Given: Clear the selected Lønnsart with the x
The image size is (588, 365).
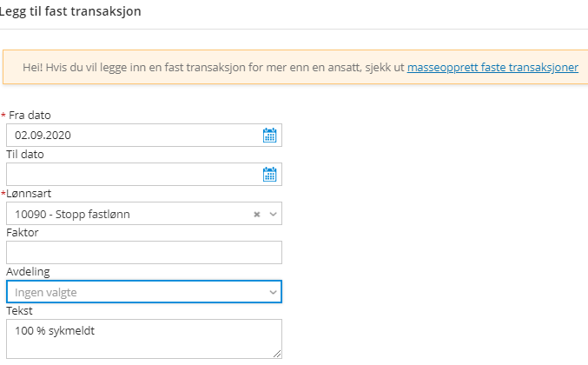Looking at the screenshot, I should pos(256,214).
